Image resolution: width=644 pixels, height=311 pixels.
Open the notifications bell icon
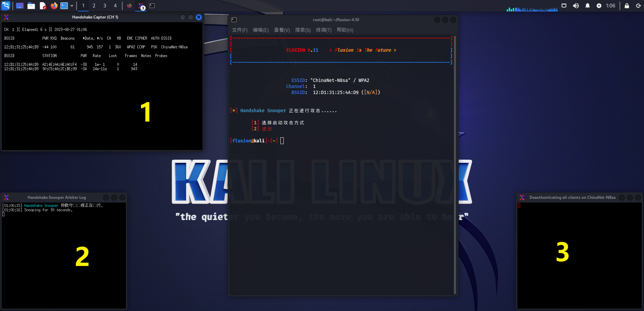click(588, 6)
